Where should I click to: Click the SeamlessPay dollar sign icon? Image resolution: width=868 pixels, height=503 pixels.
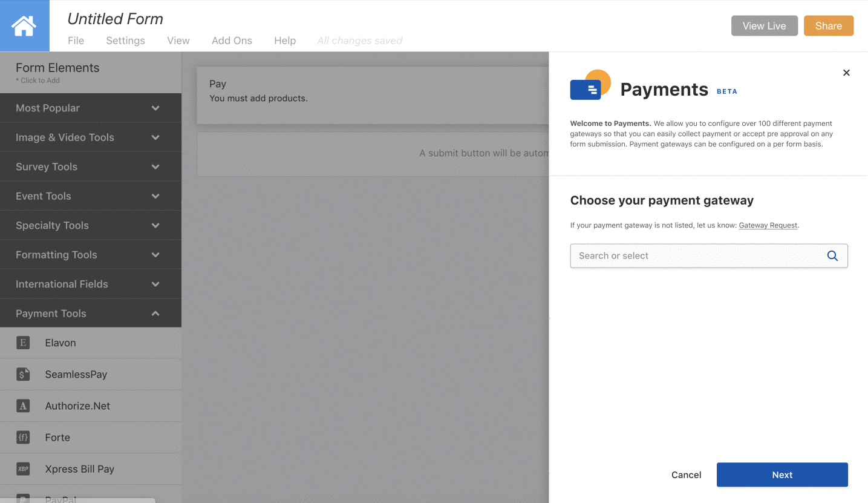pos(23,374)
